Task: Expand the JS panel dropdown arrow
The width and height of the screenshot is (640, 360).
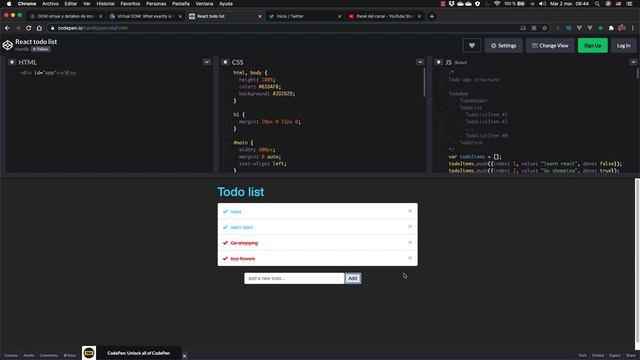Action: pyautogui.click(x=633, y=62)
